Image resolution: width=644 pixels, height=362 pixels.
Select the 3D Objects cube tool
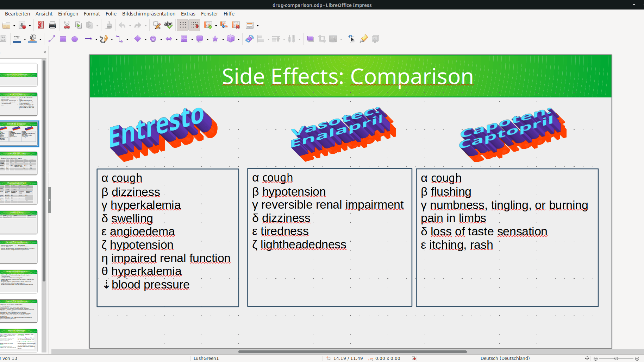point(231,39)
